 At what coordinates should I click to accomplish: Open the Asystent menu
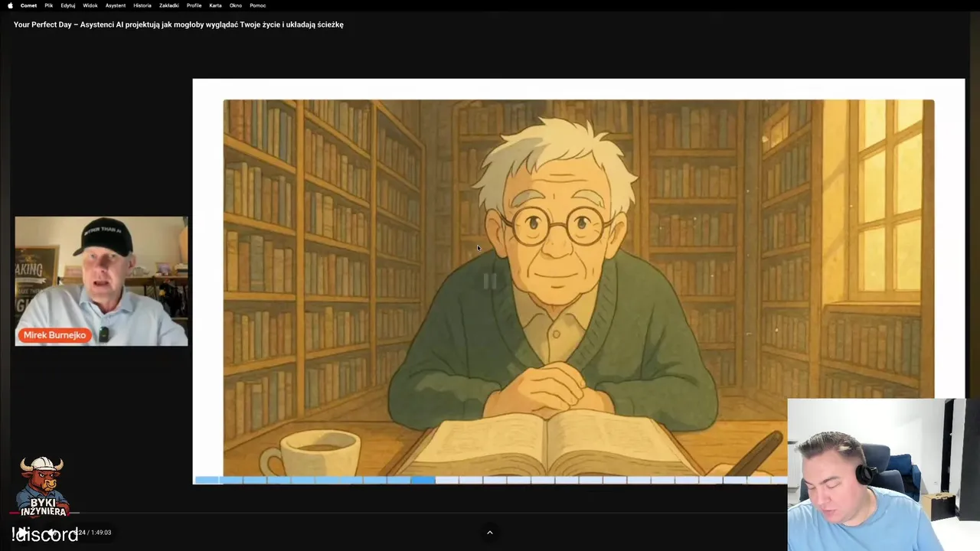click(x=116, y=5)
